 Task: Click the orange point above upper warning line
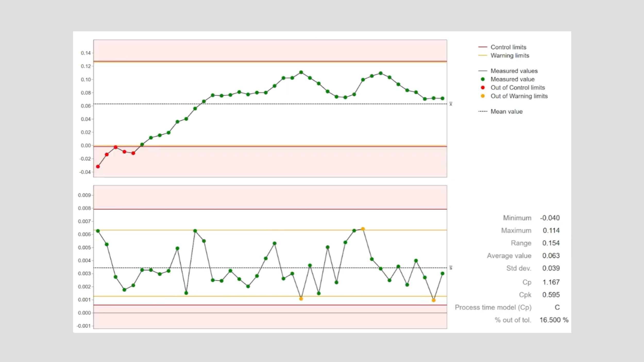click(363, 229)
